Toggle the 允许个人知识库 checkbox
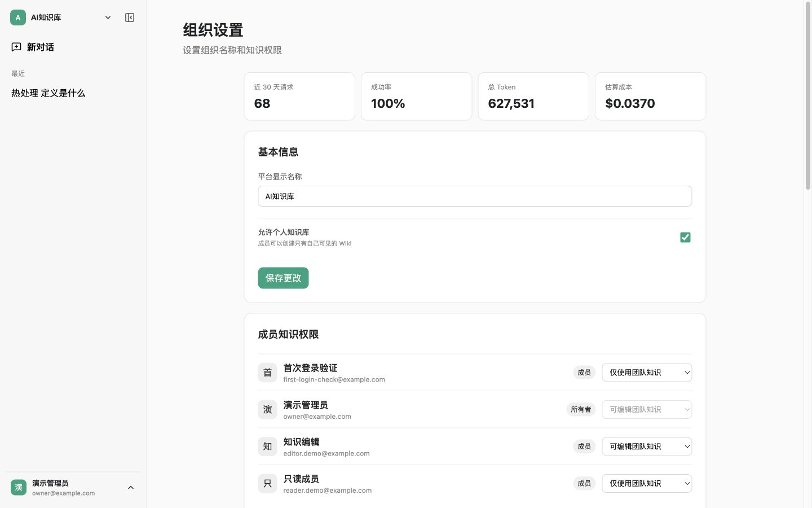The image size is (812, 508). coord(685,237)
